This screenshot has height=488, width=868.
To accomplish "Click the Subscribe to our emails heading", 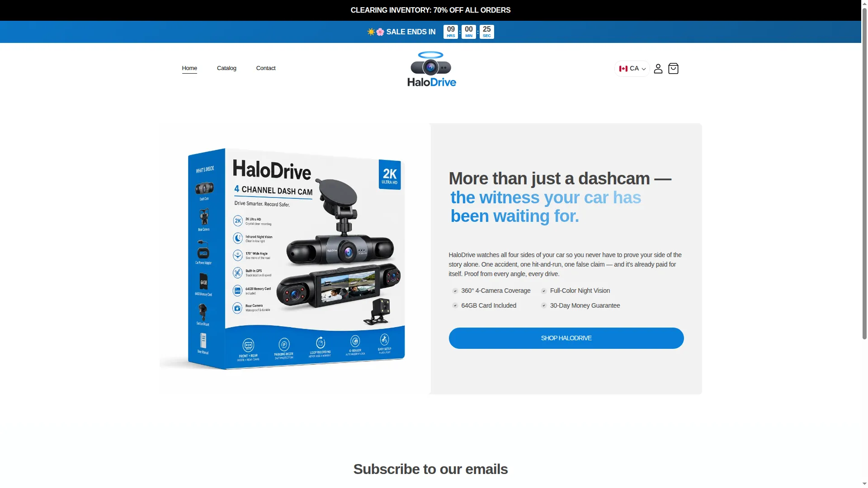I will point(430,469).
